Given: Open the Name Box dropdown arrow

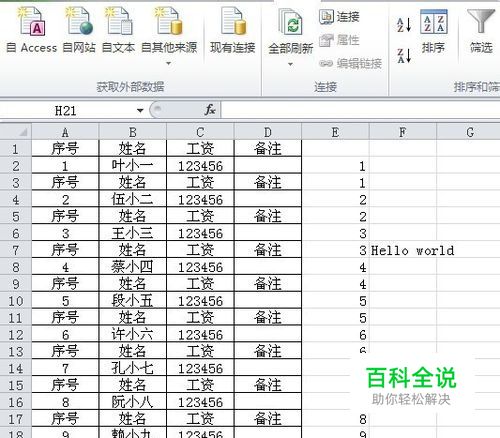Looking at the screenshot, I should pyautogui.click(x=140, y=110).
